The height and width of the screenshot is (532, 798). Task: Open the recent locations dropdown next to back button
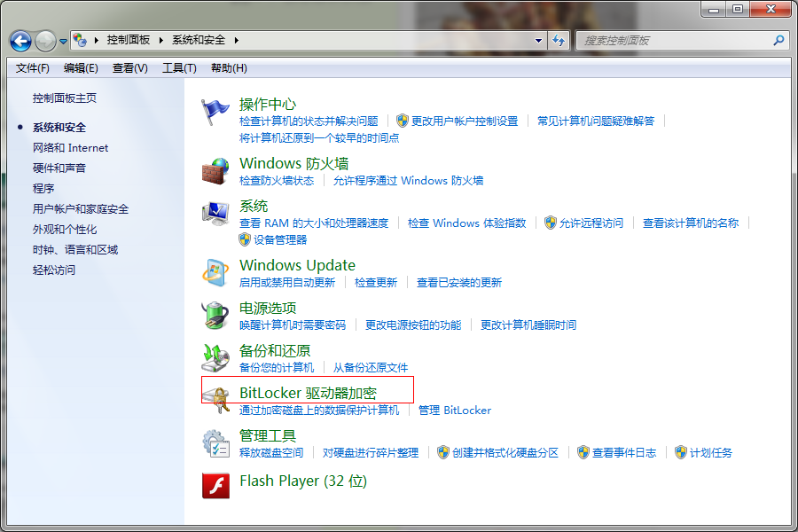(x=62, y=40)
